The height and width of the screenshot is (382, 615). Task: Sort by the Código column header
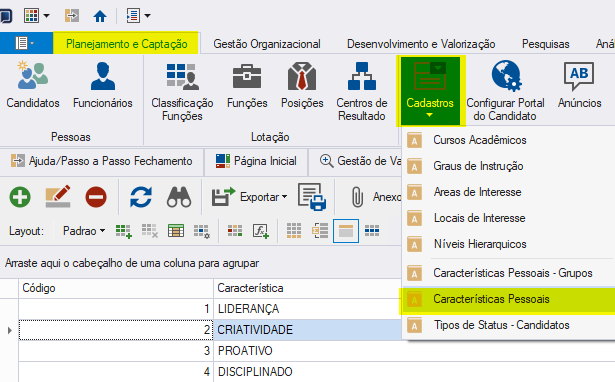click(116, 288)
